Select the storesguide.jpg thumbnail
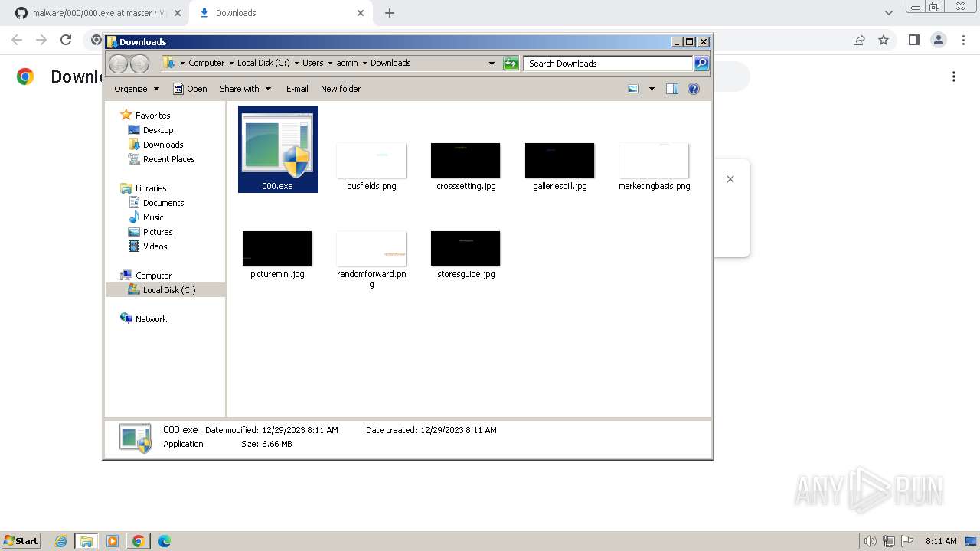The height and width of the screenshot is (551, 980). coord(465,249)
